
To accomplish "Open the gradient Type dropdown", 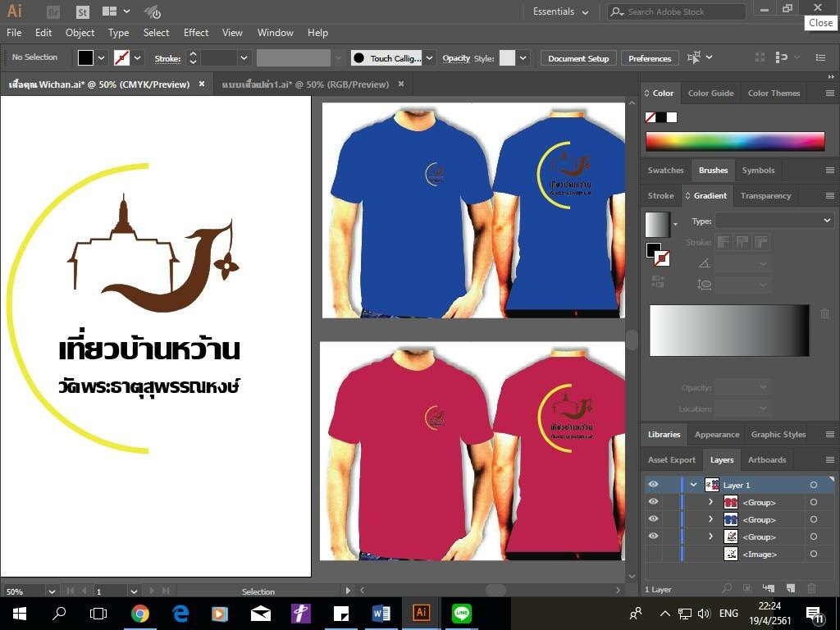I will (774, 221).
